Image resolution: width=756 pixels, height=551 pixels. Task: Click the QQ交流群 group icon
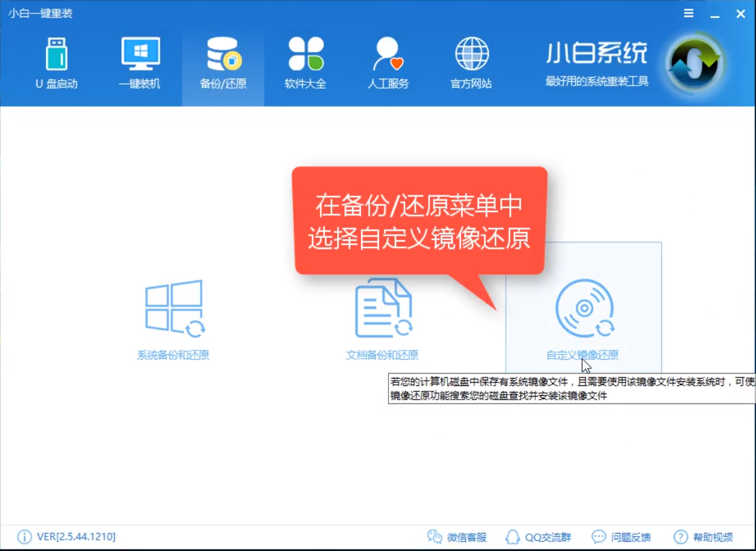(513, 537)
